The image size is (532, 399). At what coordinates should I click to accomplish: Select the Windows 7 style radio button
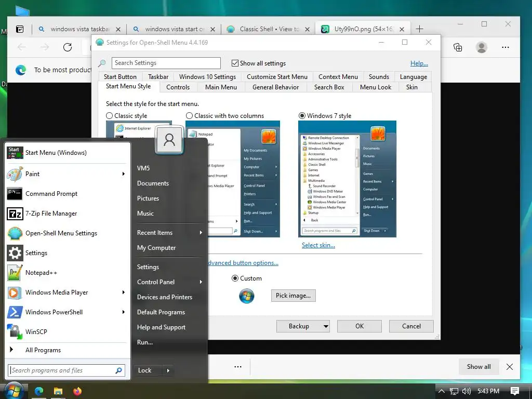(302, 116)
